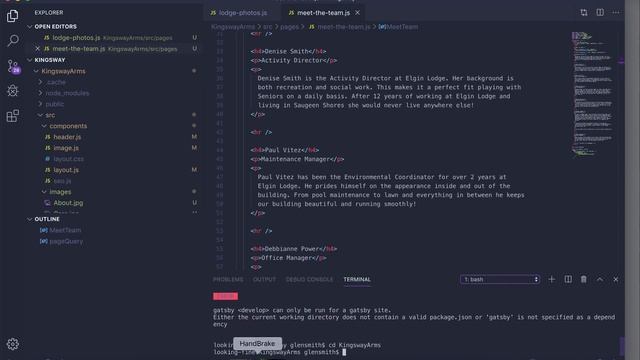Viewport: 640px width, 360px height.
Task: Open the Extensions view
Action: click(13, 116)
